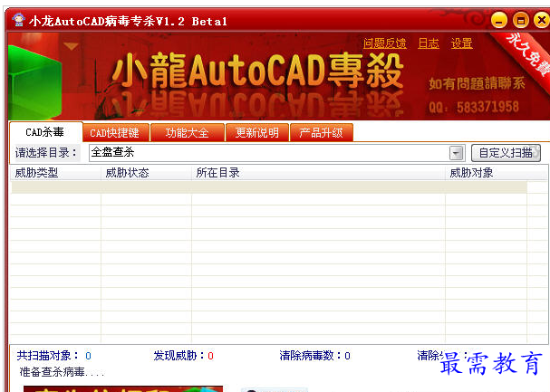
Task: Sort by 威胁类型 column header
Action: coord(56,173)
